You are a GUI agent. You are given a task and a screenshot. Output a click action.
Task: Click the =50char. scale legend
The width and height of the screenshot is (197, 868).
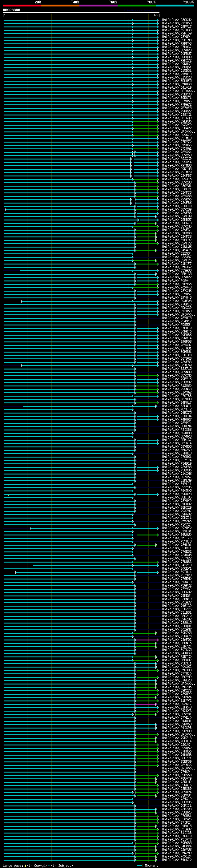pyautogui.click(x=148, y=865)
